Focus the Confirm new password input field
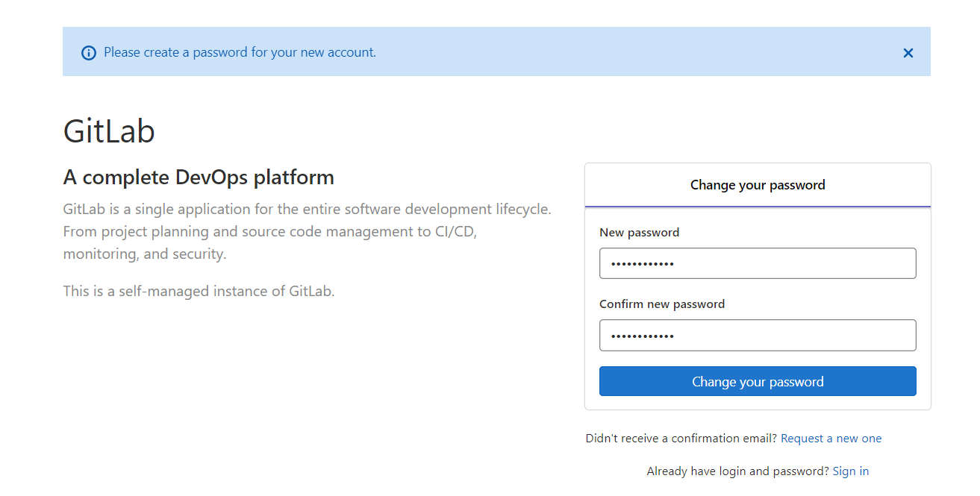The image size is (980, 496). (x=758, y=335)
